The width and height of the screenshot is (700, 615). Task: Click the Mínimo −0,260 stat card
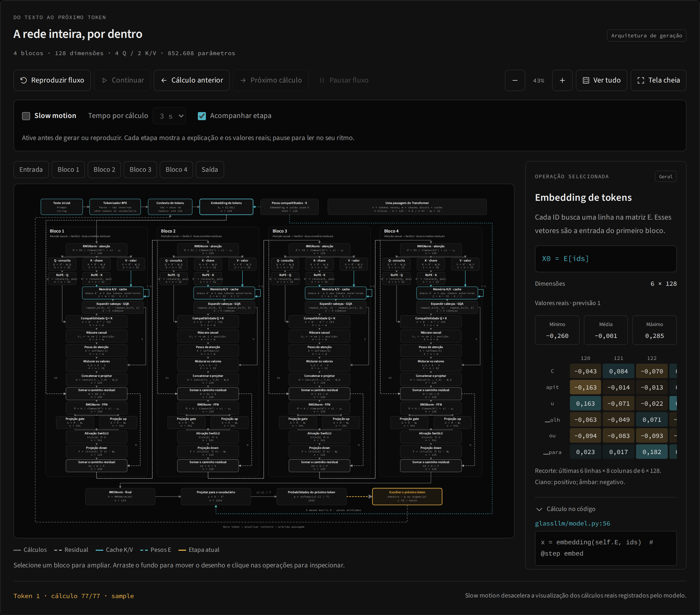(x=557, y=330)
